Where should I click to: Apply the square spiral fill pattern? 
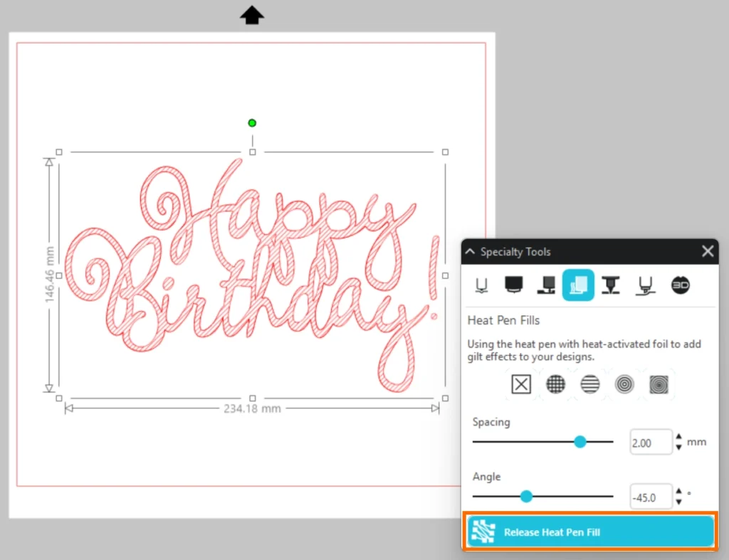point(659,385)
